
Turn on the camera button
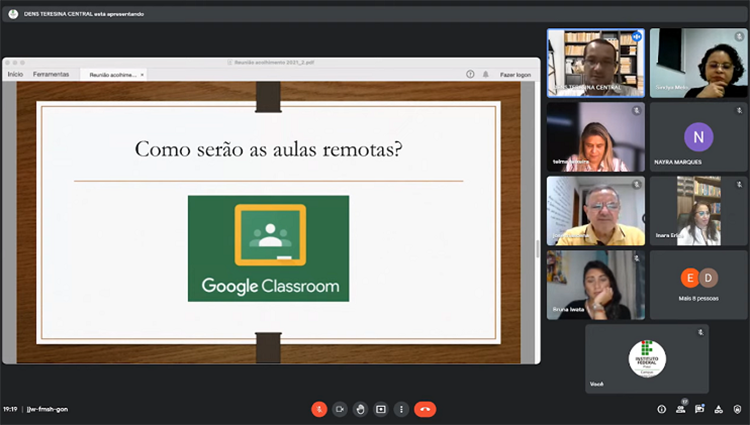pyautogui.click(x=340, y=409)
